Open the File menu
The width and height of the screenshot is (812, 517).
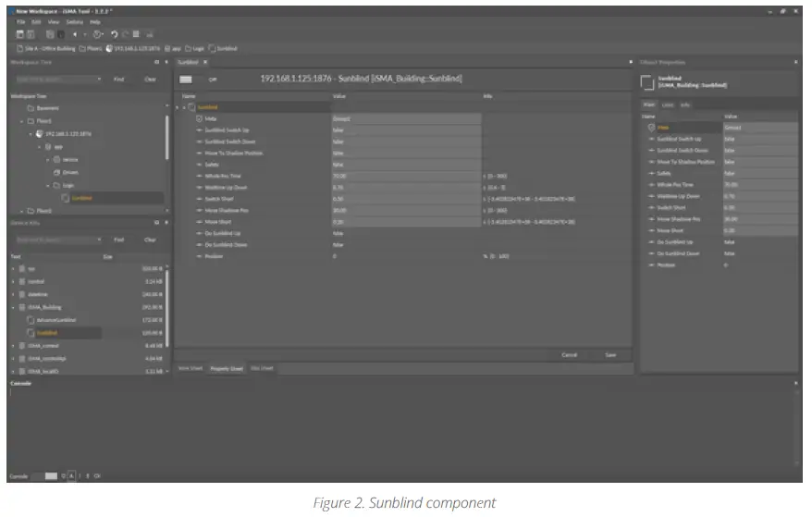(20, 22)
